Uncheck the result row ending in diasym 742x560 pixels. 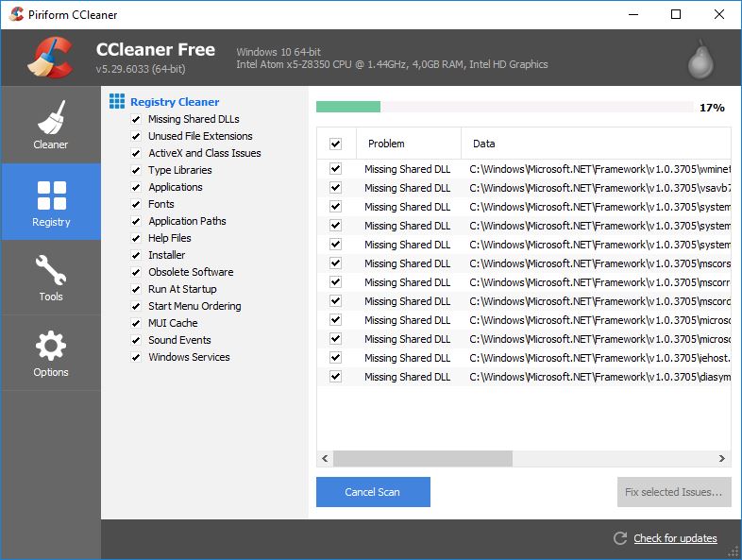coord(335,377)
